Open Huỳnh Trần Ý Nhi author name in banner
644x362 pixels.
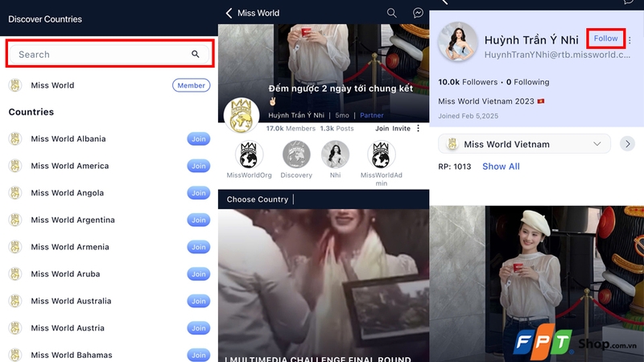[x=296, y=115]
